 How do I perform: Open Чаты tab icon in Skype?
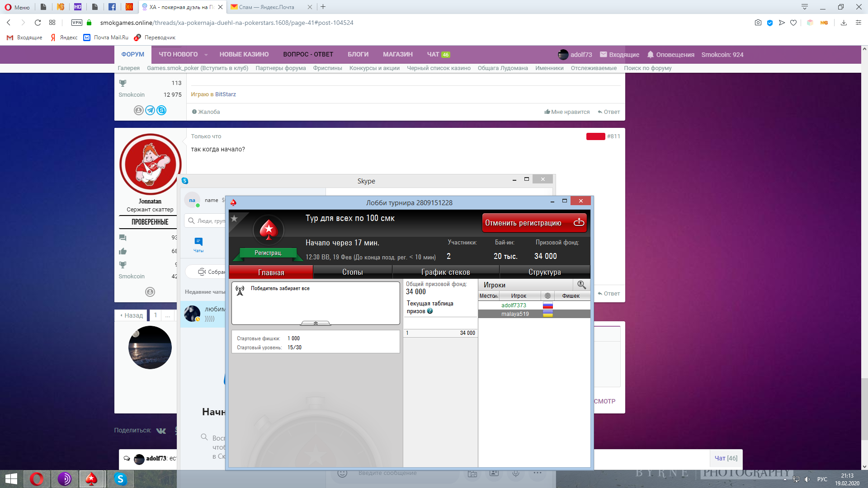coord(198,244)
